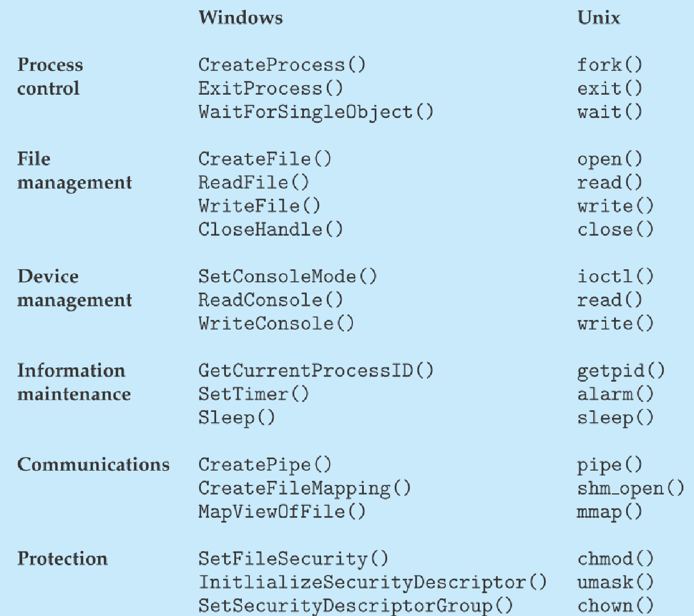The image size is (694, 616).
Task: Select the Protection category label
Action: point(62,558)
